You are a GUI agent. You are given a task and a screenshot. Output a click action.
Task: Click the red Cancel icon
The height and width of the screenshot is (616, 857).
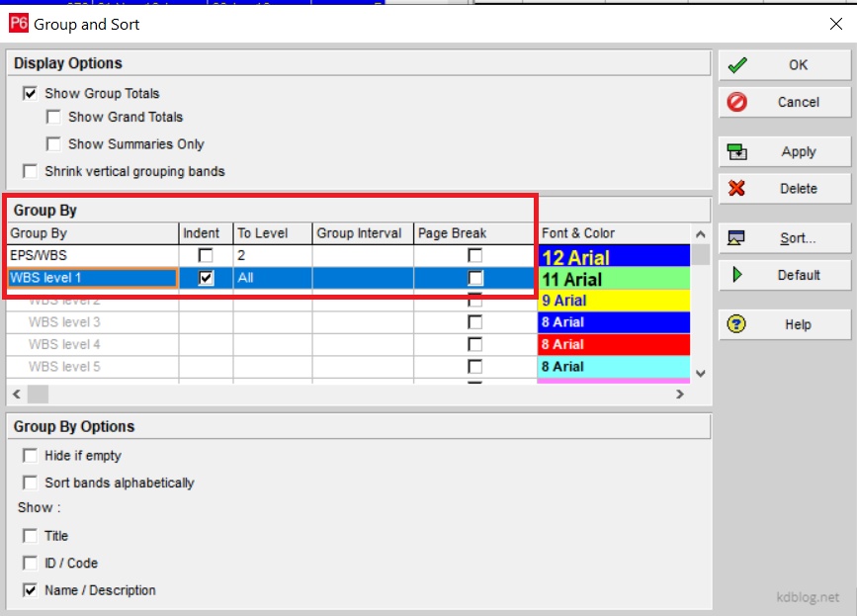(737, 102)
